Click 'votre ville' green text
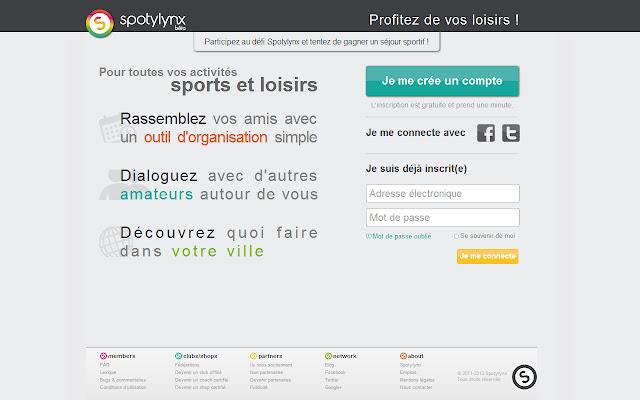 [x=218, y=251]
